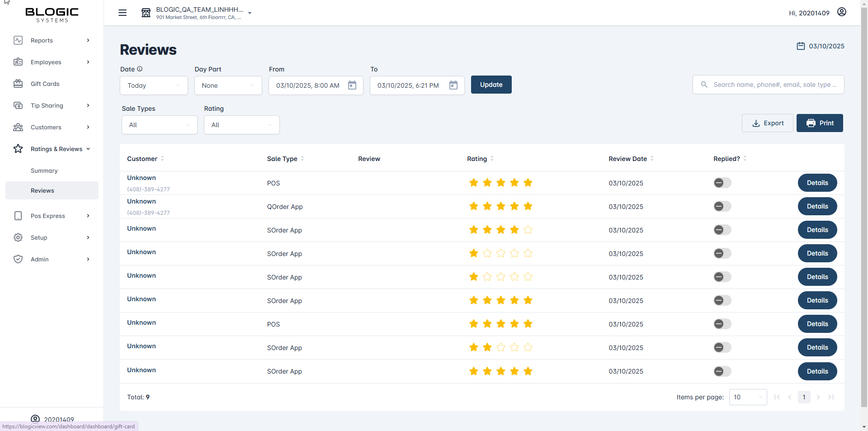Click the Gift Cards sidebar icon

(18, 84)
